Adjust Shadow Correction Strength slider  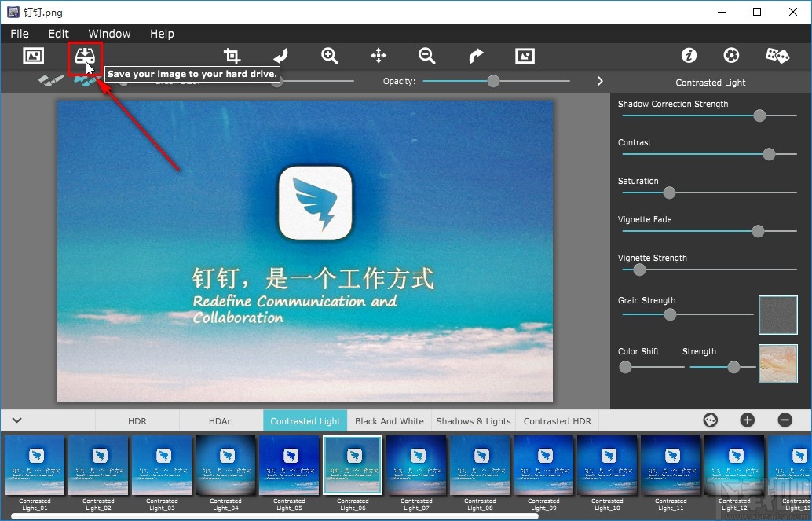759,115
